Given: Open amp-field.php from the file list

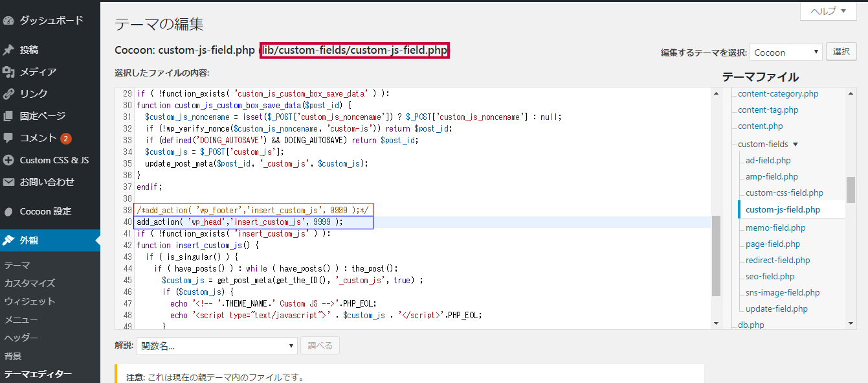Looking at the screenshot, I should click(772, 176).
